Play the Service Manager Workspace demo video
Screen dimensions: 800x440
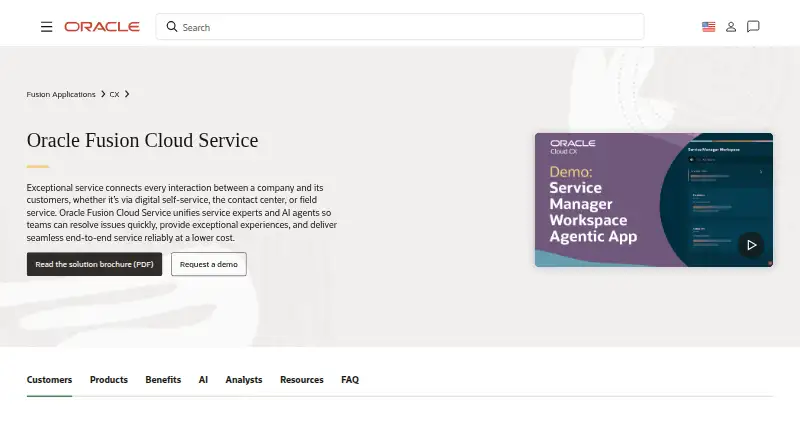751,246
